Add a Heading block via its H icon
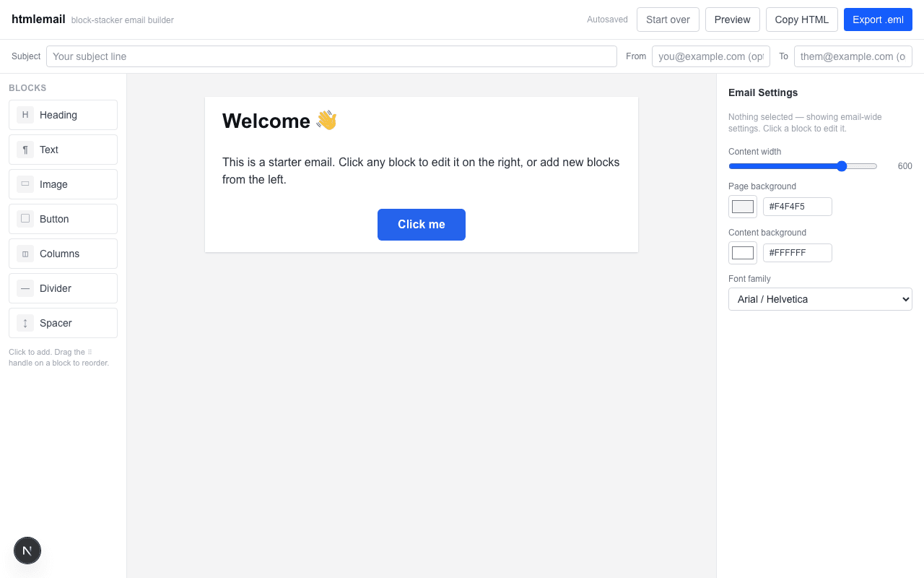This screenshot has height=578, width=924. click(25, 115)
